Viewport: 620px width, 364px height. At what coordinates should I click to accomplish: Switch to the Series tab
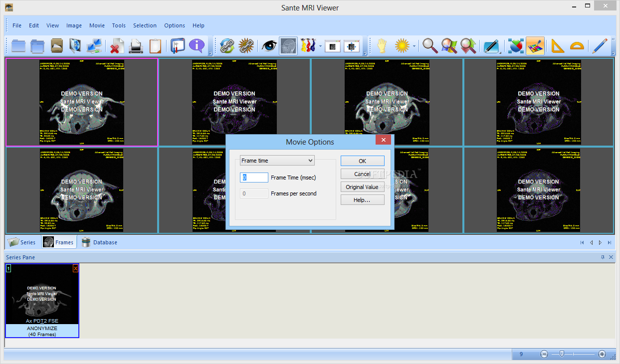22,242
